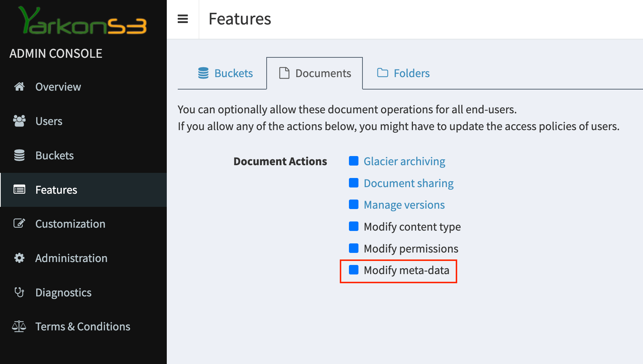Switch to the Buckets tab
The width and height of the screenshot is (643, 364).
click(x=225, y=73)
